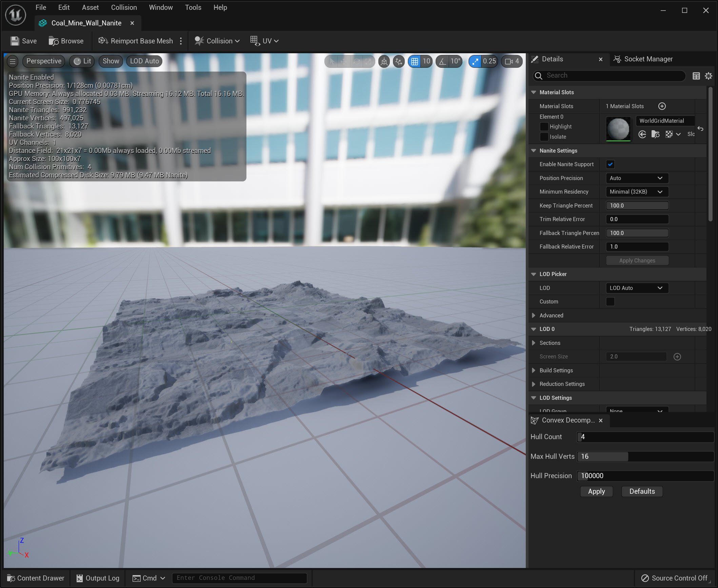Image resolution: width=718 pixels, height=588 pixels.
Task: Open the Minimum Residency dropdown
Action: [637, 192]
